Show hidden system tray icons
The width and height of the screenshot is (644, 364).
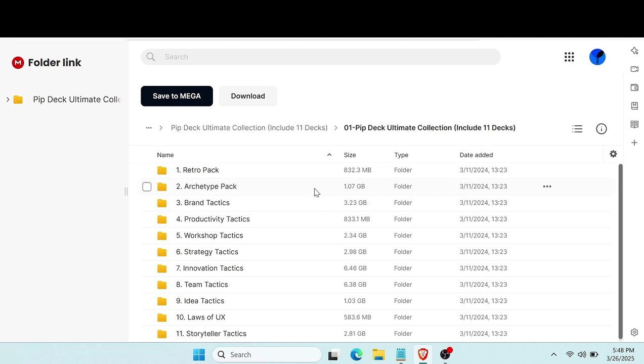(553, 355)
